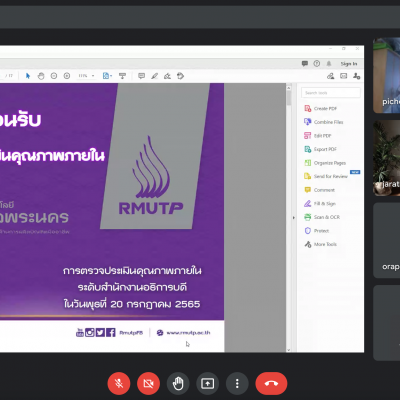Open the Organize Pages tool
Image resolution: width=400 pixels, height=400 pixels.
click(x=325, y=163)
